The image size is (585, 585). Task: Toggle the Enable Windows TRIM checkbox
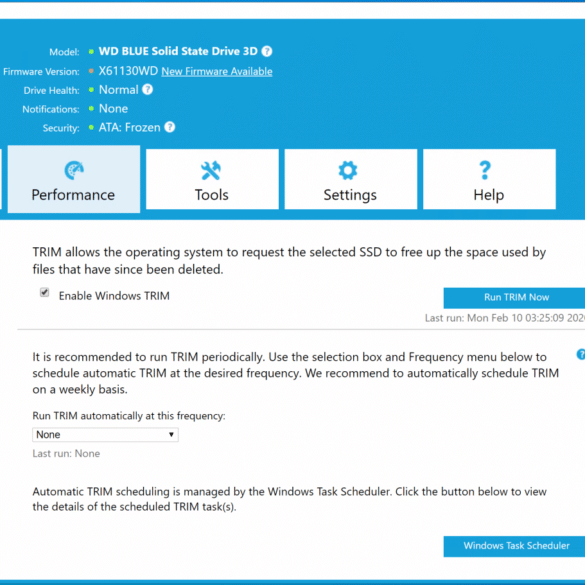pos(44,292)
